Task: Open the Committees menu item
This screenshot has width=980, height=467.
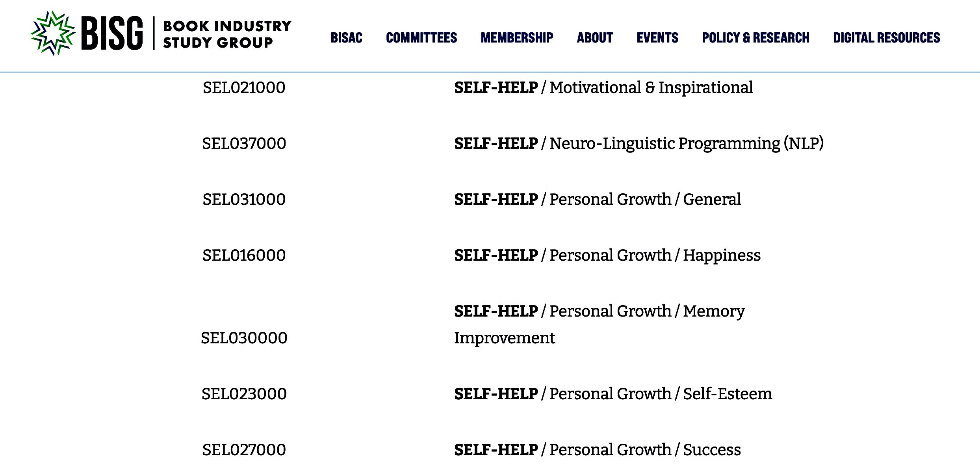Action: [x=421, y=37]
